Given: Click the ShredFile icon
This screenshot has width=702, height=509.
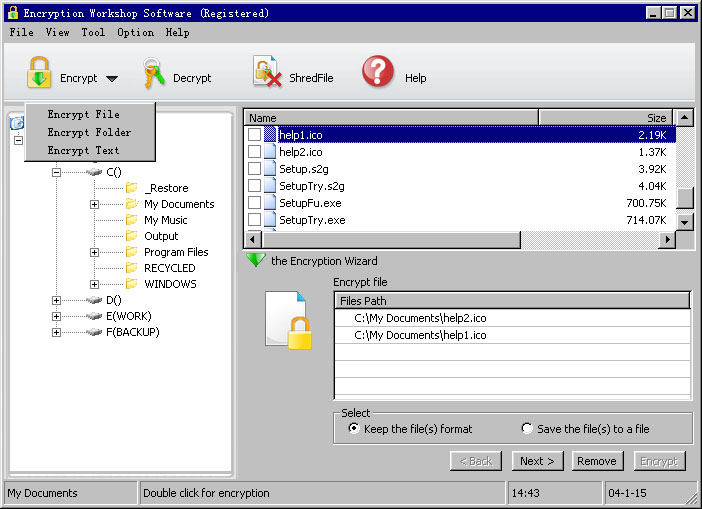Looking at the screenshot, I should 267,71.
